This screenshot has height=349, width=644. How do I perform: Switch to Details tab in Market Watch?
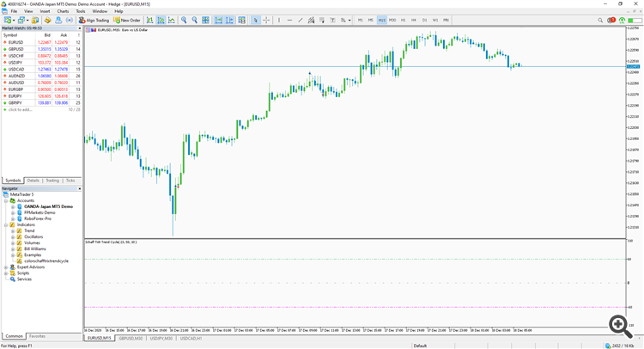(33, 181)
